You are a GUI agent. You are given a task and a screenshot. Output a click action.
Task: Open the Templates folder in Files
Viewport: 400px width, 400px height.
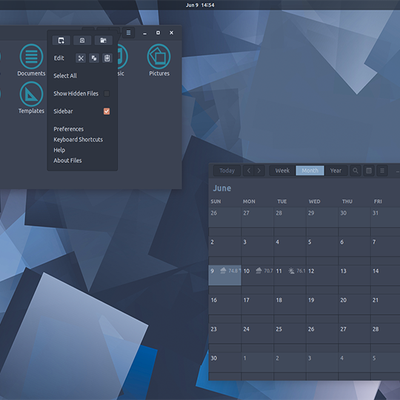tap(31, 98)
